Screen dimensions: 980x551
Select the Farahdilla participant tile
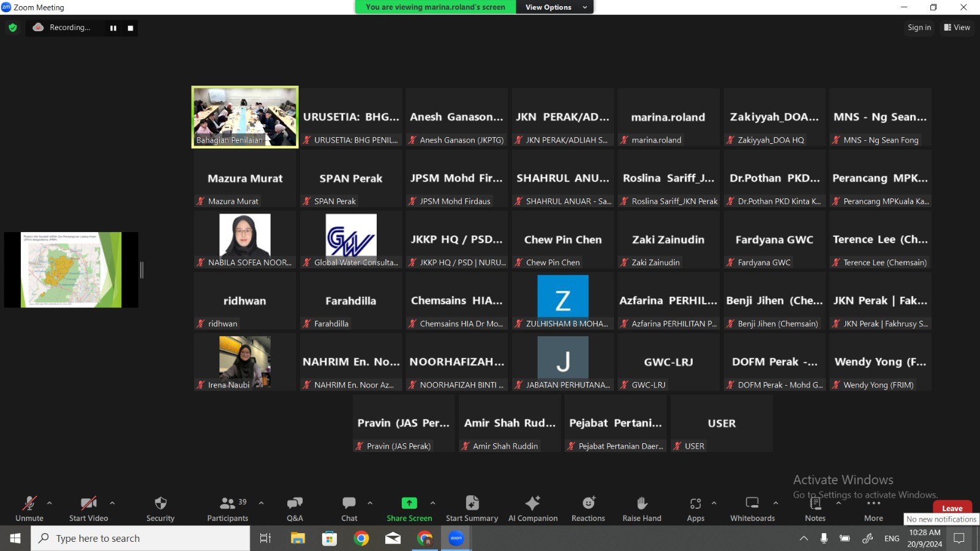[x=351, y=301]
